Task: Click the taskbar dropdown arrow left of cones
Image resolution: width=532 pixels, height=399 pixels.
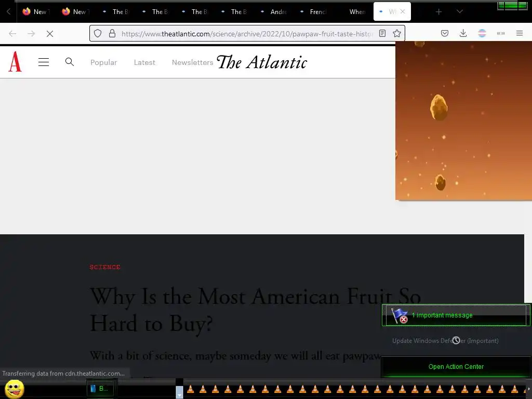Action: tap(179, 392)
